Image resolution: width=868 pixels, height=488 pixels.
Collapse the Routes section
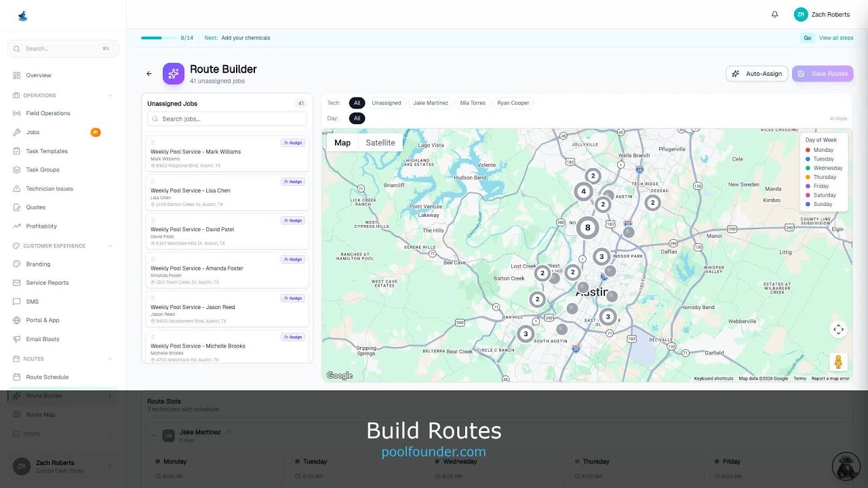(x=111, y=359)
